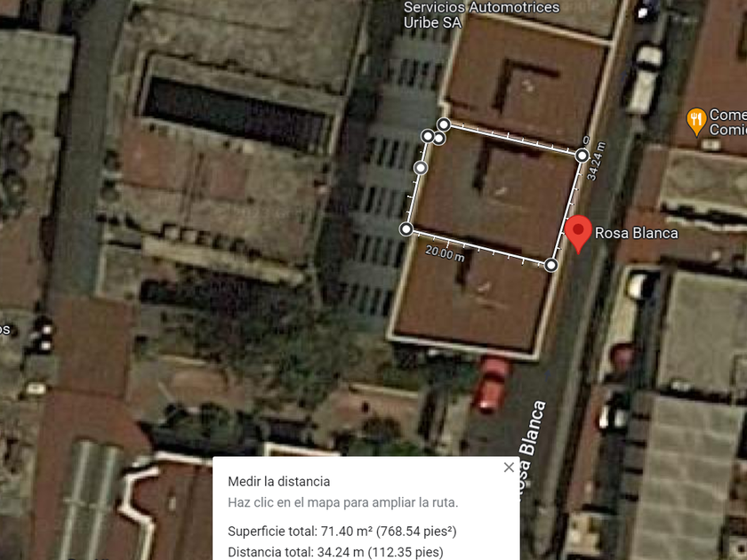The width and height of the screenshot is (747, 560).
Task: Open Servicios Automotrices Uribe SA place label
Action: click(481, 15)
